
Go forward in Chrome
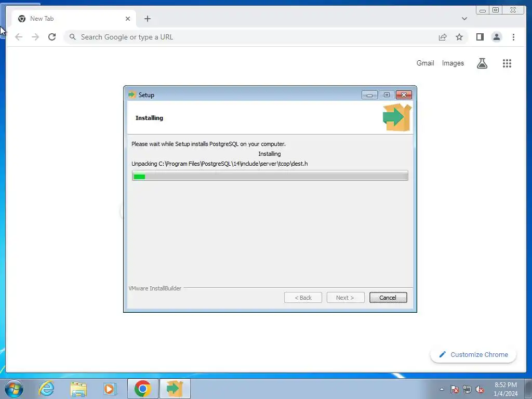(35, 37)
